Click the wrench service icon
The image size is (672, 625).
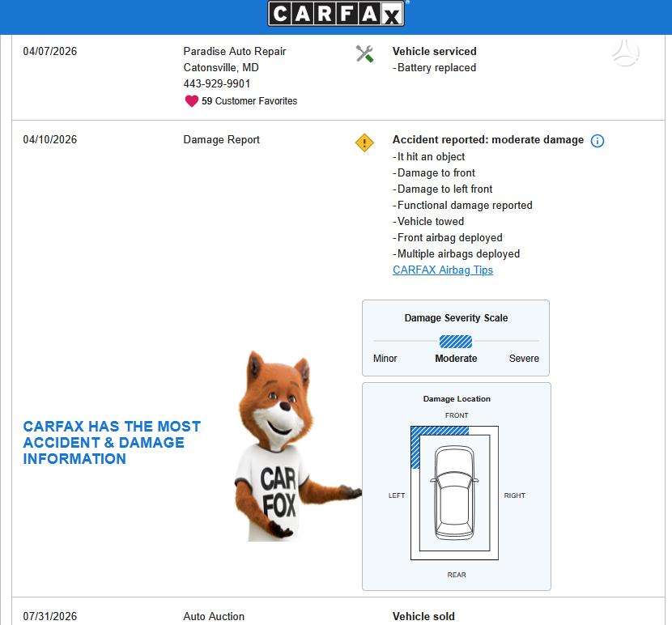(x=364, y=54)
